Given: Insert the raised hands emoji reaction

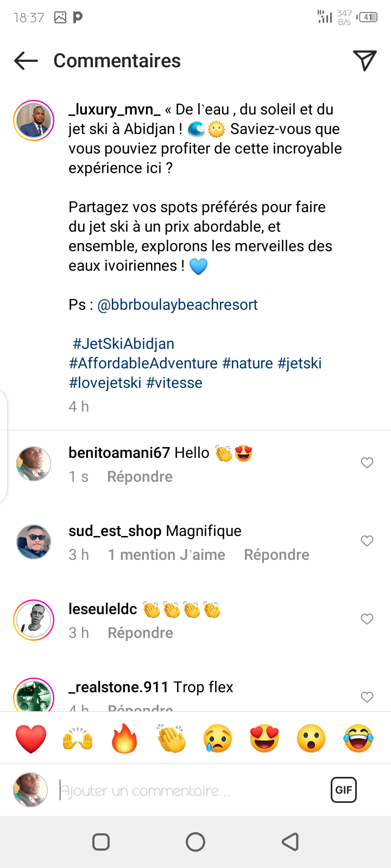Looking at the screenshot, I should [x=78, y=738].
